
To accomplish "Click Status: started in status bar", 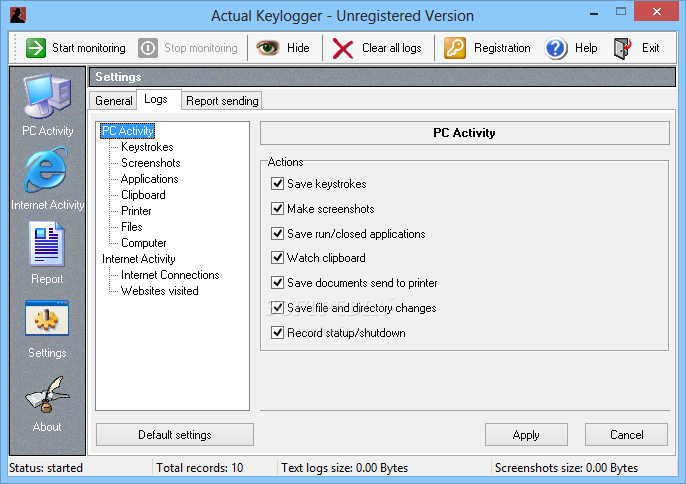I will (46, 468).
